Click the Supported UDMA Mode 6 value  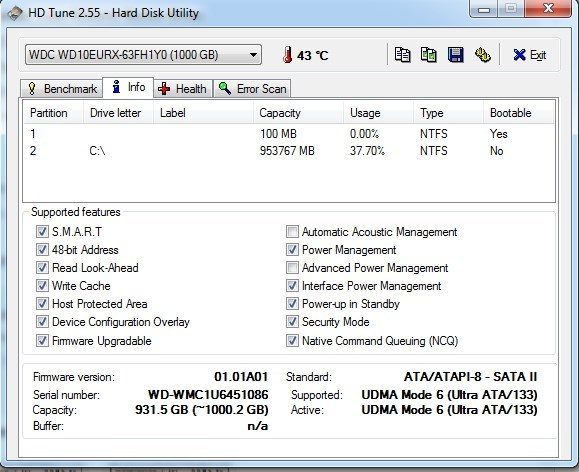coord(449,394)
